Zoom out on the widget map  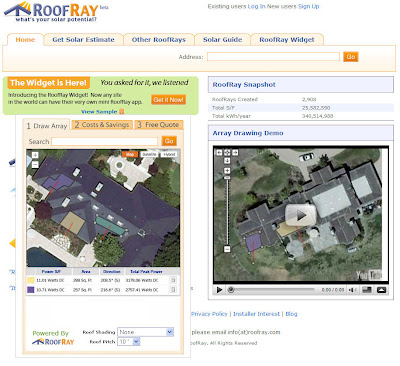[x=35, y=164]
